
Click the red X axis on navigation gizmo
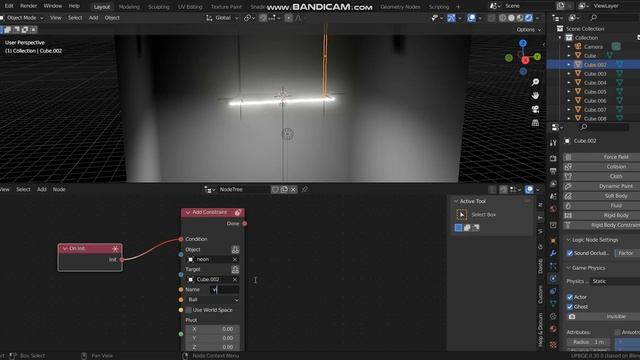pos(525,60)
